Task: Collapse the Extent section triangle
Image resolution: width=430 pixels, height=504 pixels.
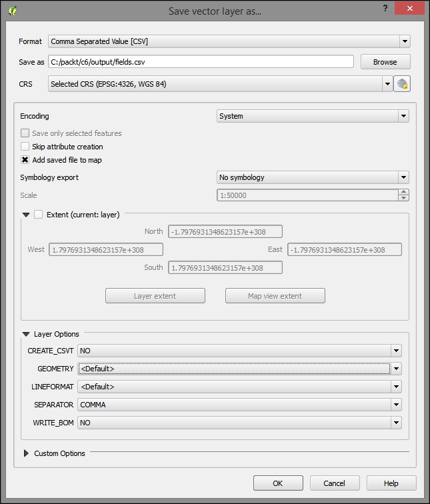Action: click(x=26, y=215)
